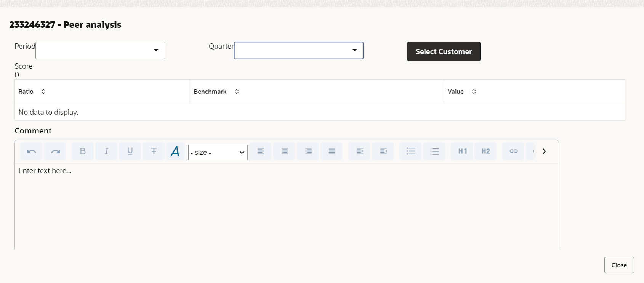The width and height of the screenshot is (644, 283).
Task: Redo the last comment edit
Action: (55, 151)
